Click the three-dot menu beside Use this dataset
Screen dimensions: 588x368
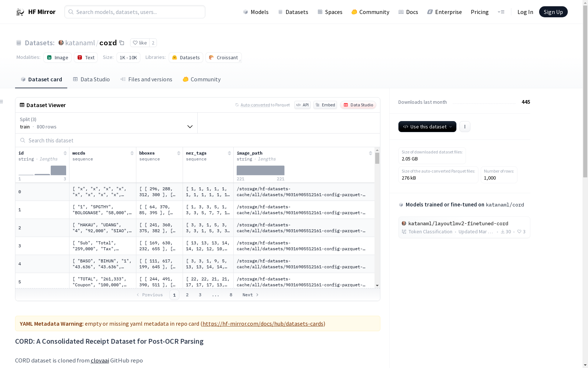[x=465, y=127]
